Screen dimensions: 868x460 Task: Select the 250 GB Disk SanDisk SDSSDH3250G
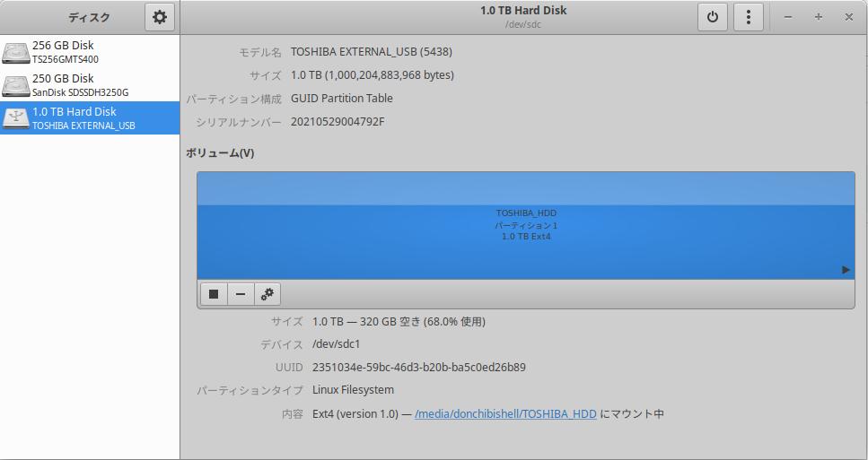[90, 85]
